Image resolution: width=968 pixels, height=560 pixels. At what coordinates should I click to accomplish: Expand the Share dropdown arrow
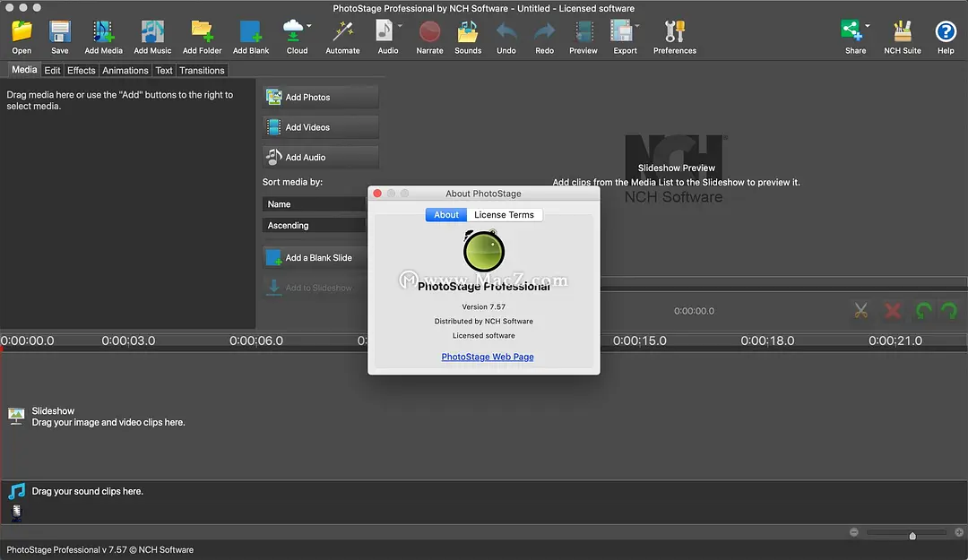868,26
